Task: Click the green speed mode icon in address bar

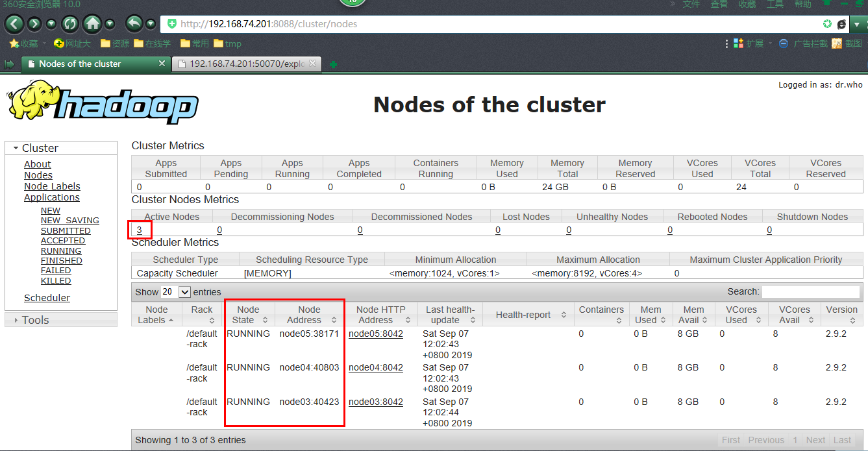Action: 827,24
